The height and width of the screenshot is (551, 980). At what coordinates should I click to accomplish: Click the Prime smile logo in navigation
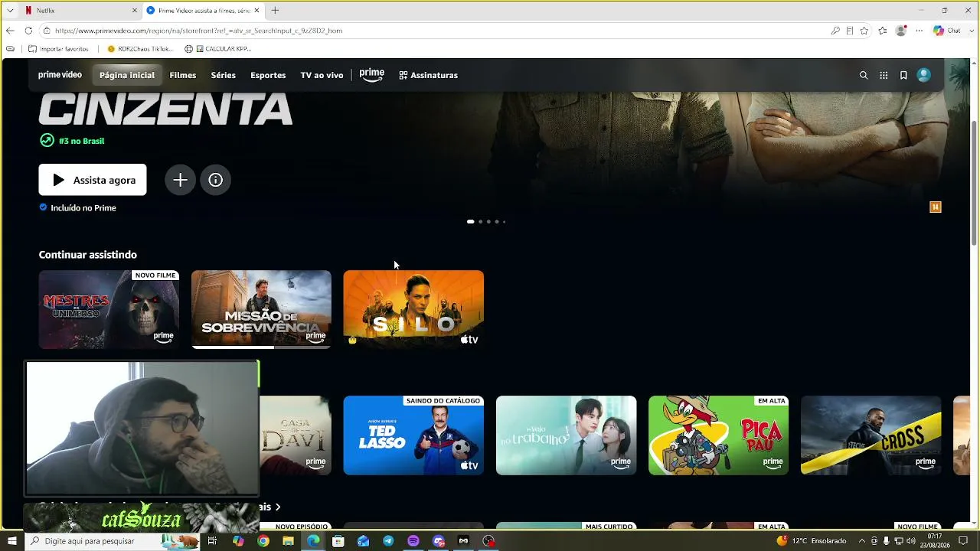point(372,75)
